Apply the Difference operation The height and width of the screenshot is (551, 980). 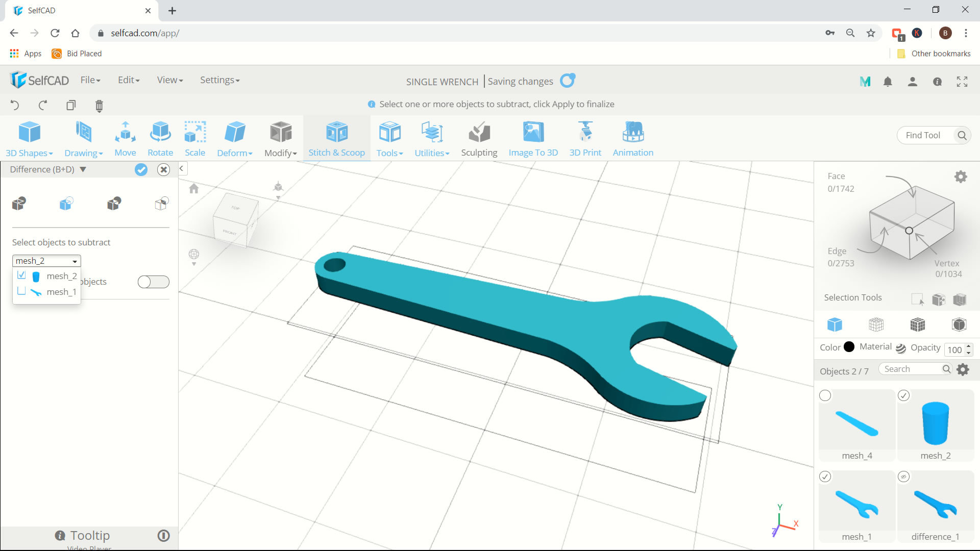click(x=141, y=169)
